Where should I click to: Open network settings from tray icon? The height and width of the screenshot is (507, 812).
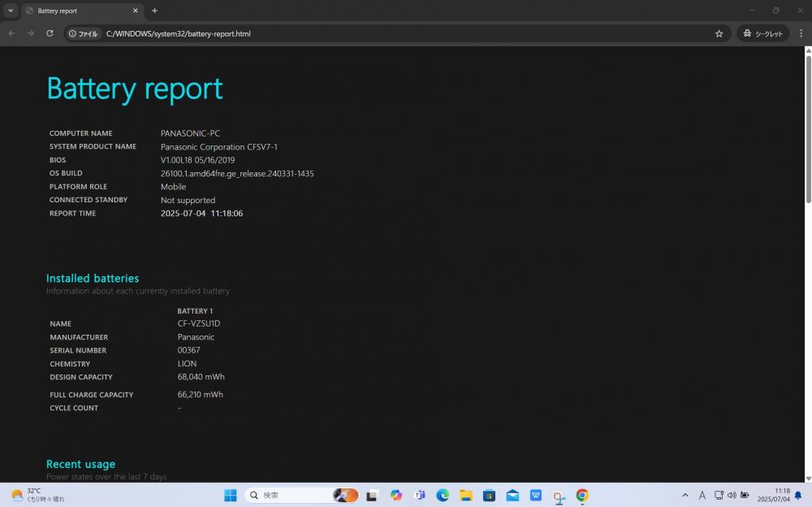tap(719, 495)
